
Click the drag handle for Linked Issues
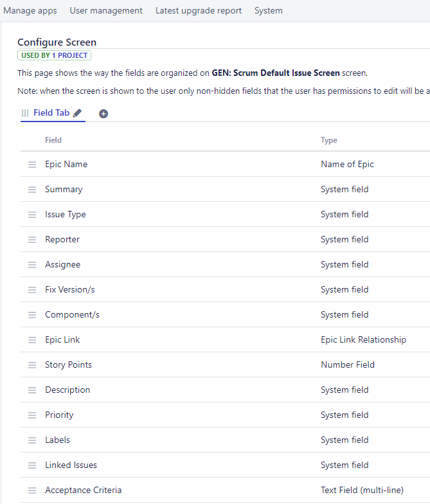32,465
